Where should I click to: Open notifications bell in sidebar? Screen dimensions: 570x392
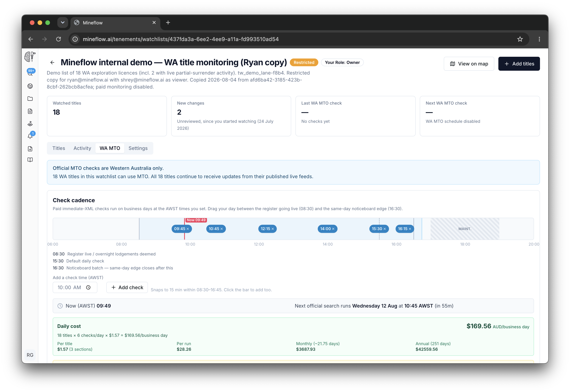(30, 136)
